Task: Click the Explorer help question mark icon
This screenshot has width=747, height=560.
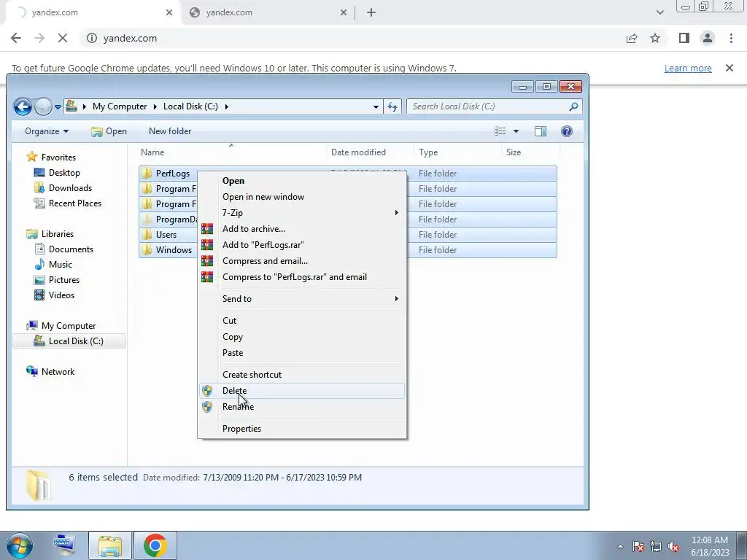Action: (566, 131)
